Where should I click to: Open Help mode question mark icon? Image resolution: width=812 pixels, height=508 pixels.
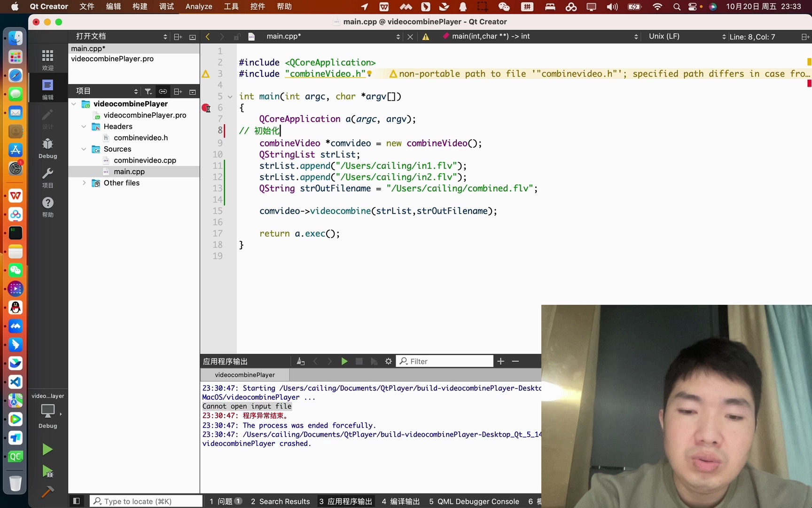tap(47, 207)
